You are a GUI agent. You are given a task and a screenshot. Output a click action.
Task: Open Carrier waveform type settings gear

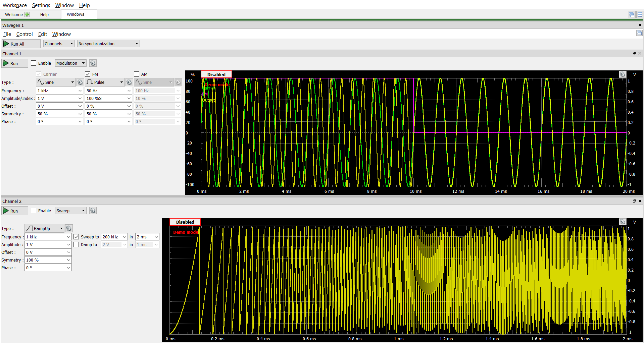pyautogui.click(x=80, y=82)
